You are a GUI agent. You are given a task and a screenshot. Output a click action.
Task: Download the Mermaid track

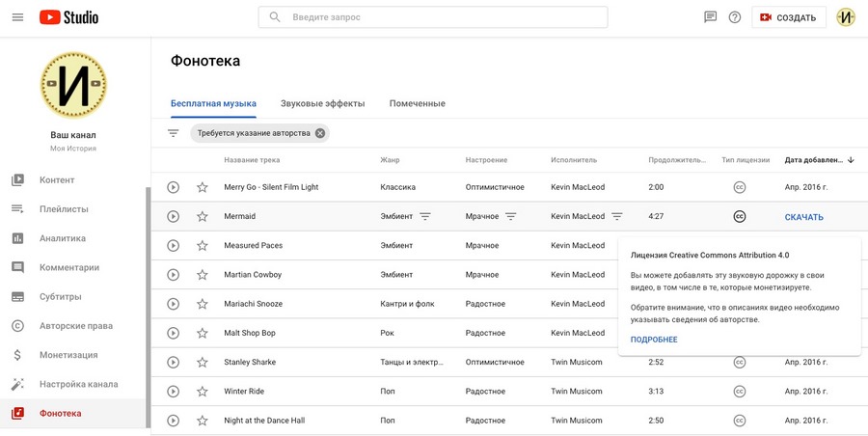tap(803, 217)
